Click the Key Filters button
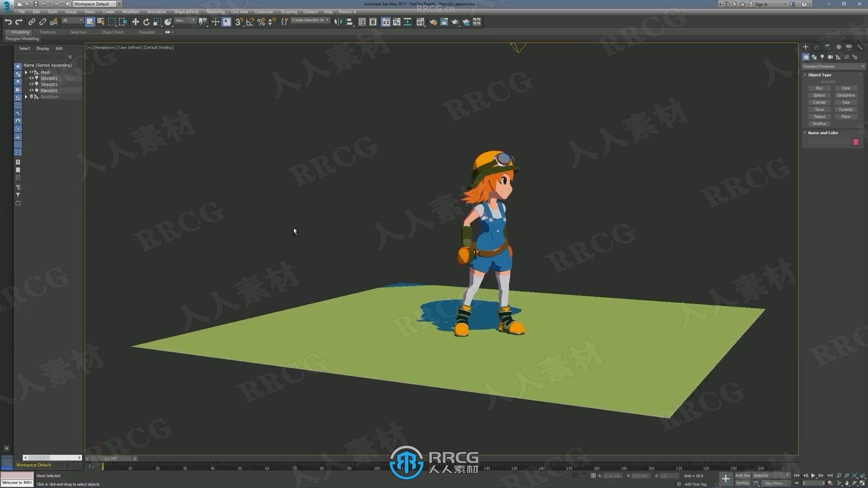The image size is (868, 488). click(775, 483)
